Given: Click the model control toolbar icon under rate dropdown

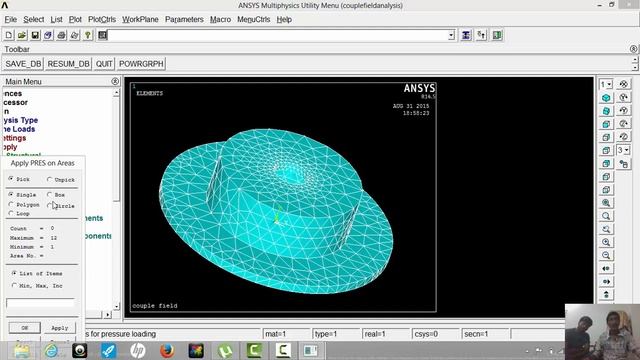Looking at the screenshot, I should (x=623, y=164).
